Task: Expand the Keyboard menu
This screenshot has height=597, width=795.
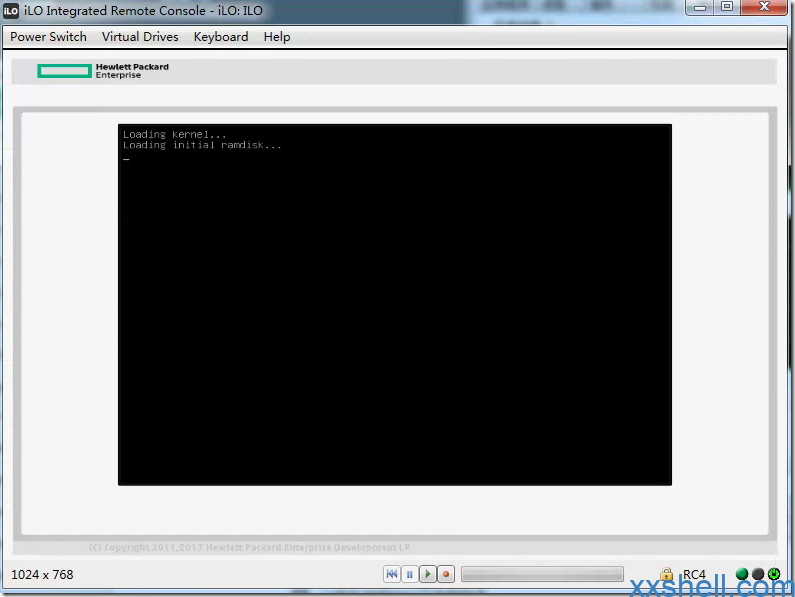Action: (x=221, y=37)
